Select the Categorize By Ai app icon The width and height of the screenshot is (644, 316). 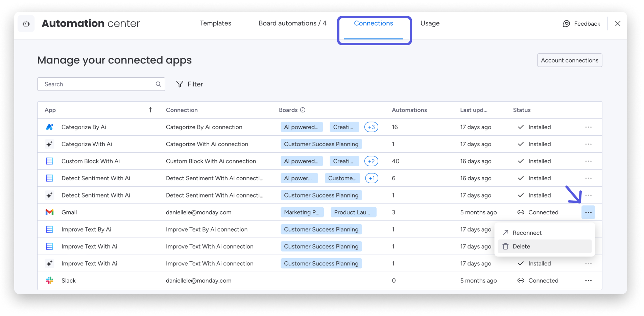click(49, 127)
